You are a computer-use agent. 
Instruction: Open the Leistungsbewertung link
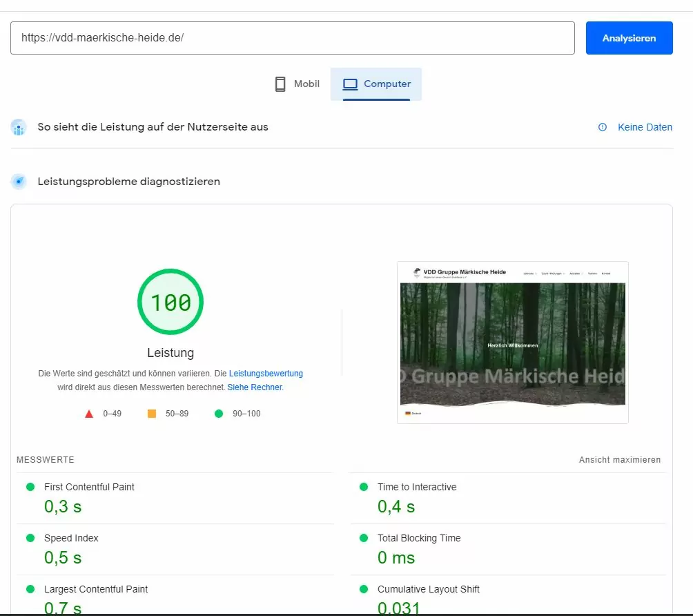266,374
